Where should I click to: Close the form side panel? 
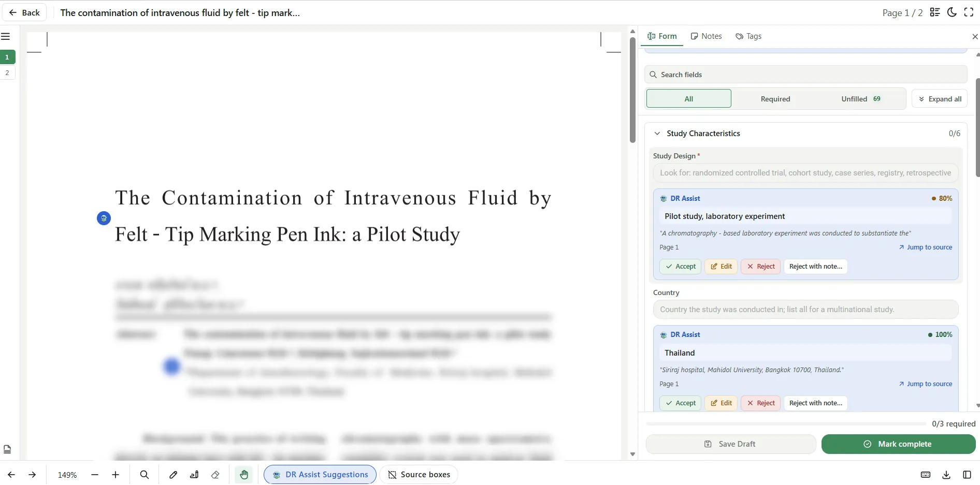pyautogui.click(x=975, y=36)
